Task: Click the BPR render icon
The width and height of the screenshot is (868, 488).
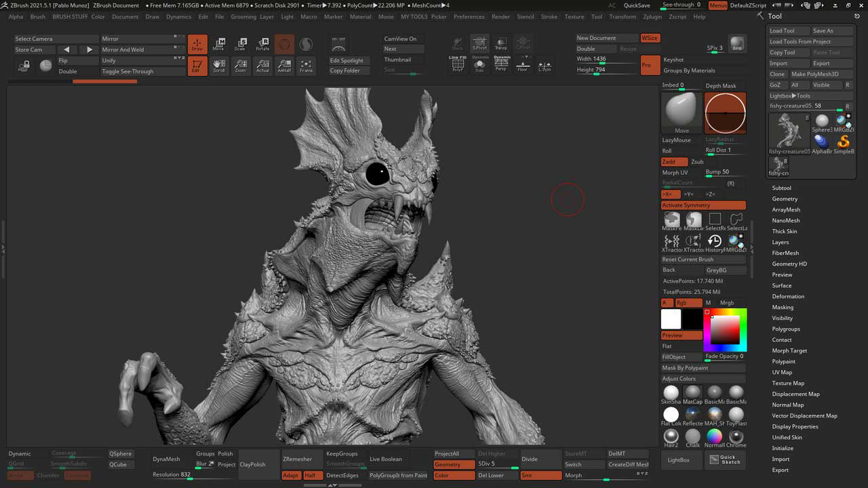Action: (x=736, y=44)
